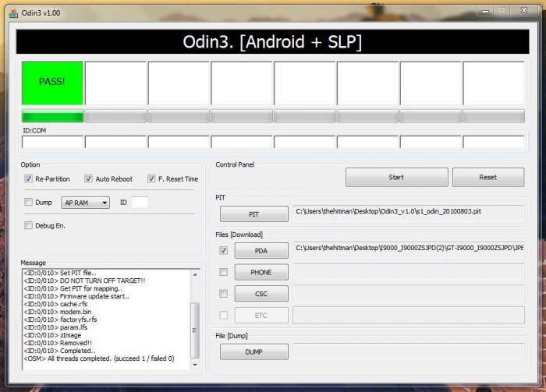Image resolution: width=546 pixels, height=392 pixels.
Task: Click the 'Removed!!' log line
Action: [x=58, y=343]
